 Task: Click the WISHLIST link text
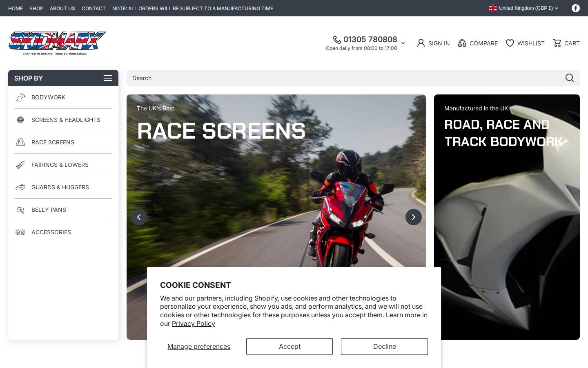pos(531,43)
